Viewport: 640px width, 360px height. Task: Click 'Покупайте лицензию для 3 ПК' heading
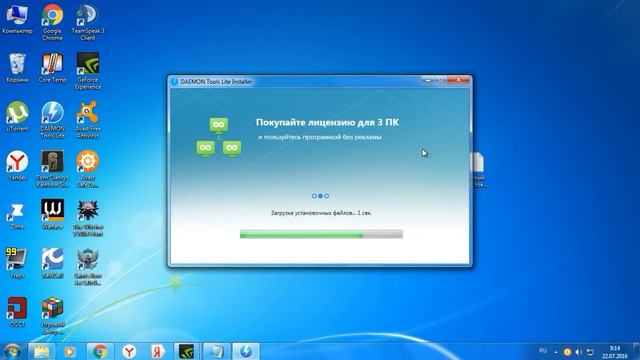(x=327, y=122)
